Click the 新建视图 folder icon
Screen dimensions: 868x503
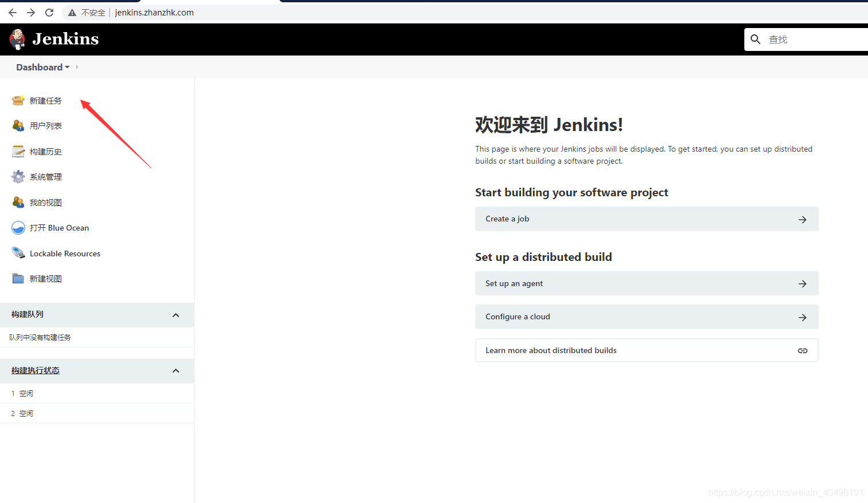tap(18, 279)
